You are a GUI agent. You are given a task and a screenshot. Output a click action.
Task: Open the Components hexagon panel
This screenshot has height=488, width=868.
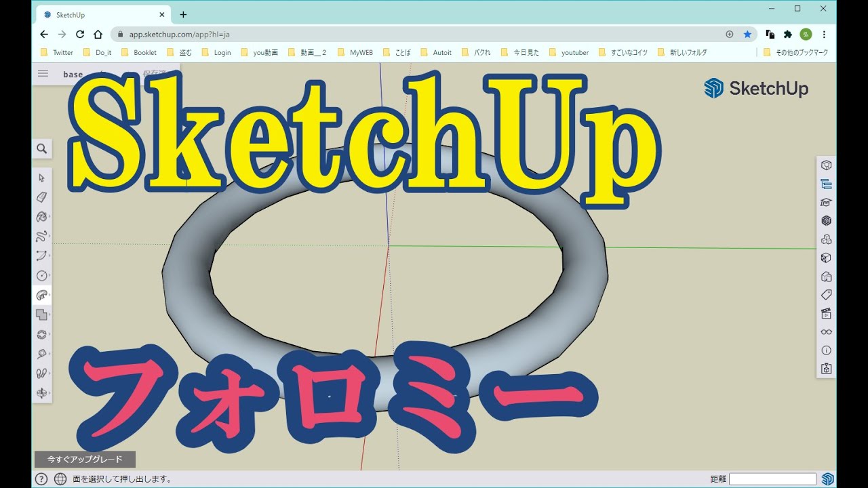click(x=826, y=220)
